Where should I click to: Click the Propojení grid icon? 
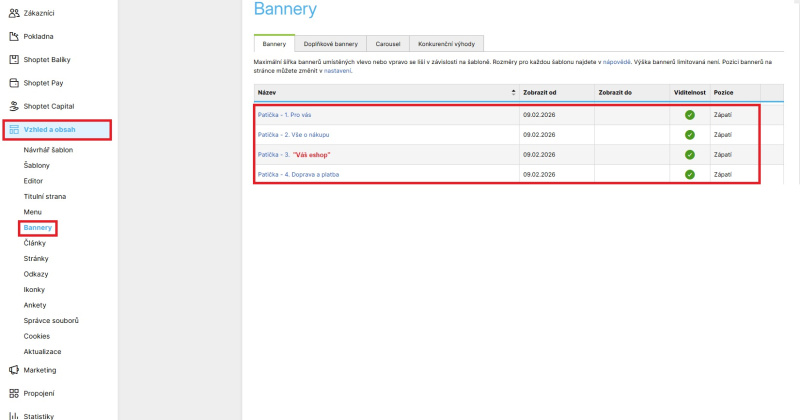point(14,393)
